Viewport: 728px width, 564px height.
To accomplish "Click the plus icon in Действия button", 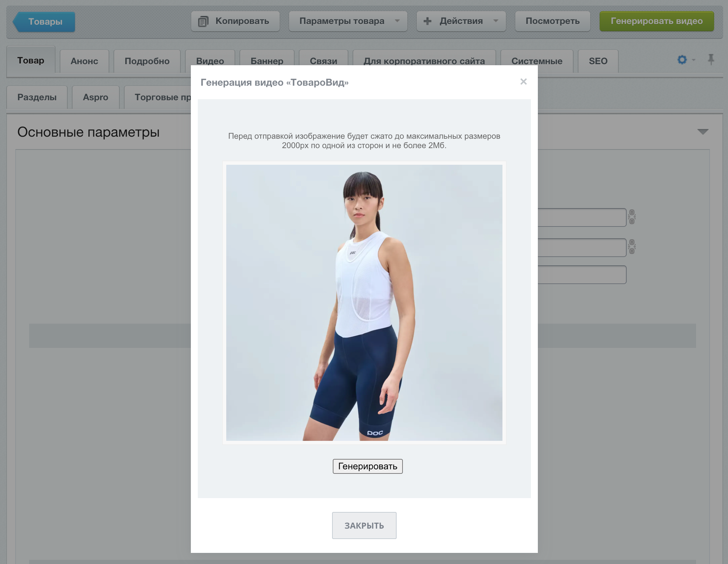I will point(428,21).
